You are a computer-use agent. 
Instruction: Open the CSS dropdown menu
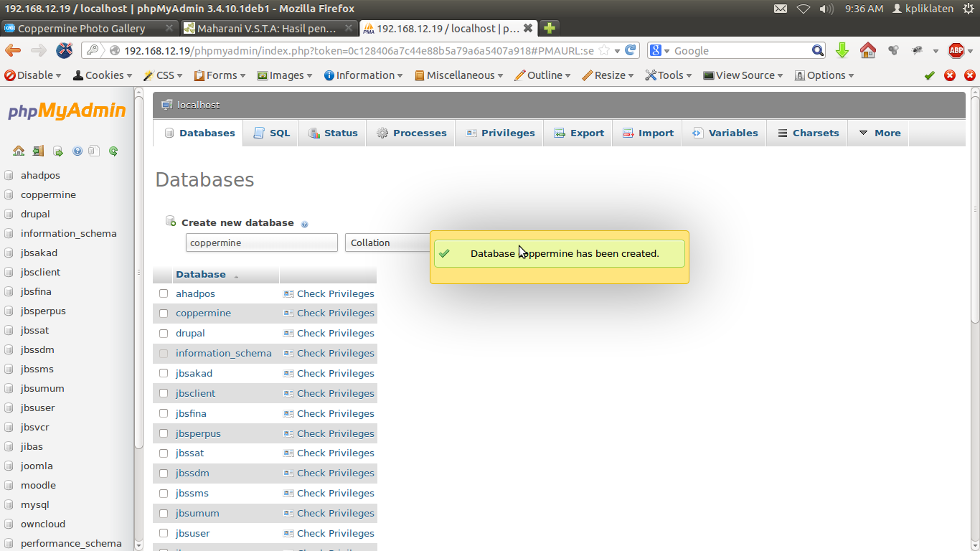pos(163,75)
